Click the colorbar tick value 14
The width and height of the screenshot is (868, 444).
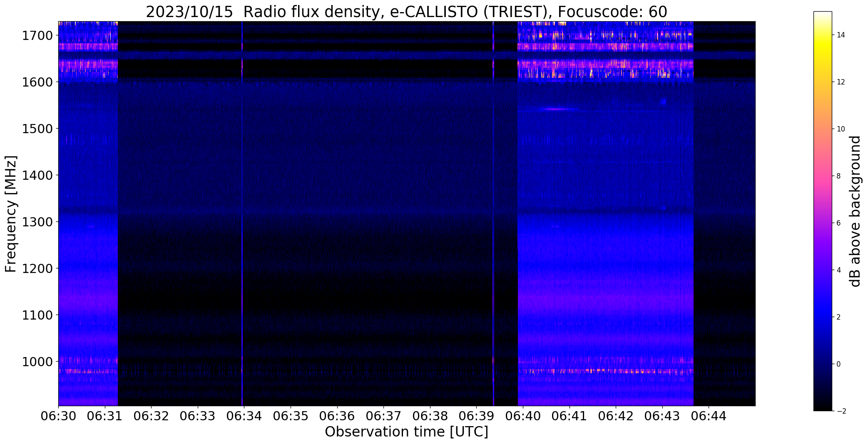pyautogui.click(x=841, y=35)
